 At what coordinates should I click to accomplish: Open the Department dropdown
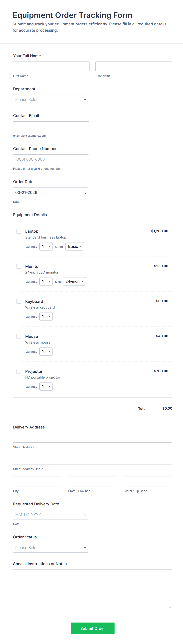point(51,100)
